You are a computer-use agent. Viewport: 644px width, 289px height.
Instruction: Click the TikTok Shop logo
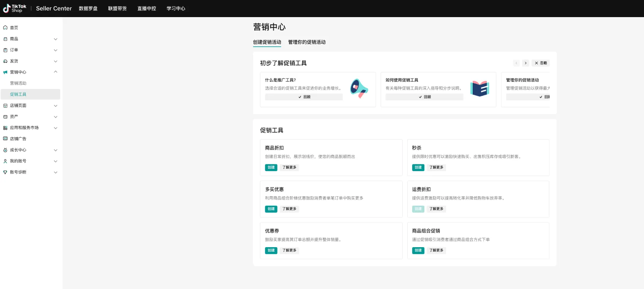pos(15,8)
